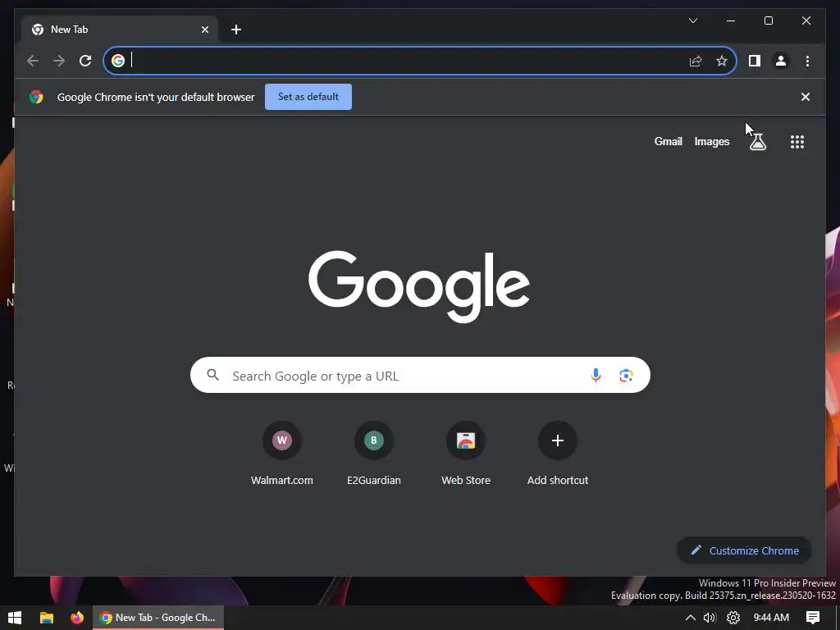Screen dimensions: 840x630
Task: Click the Google Chrome taskbar button
Action: (158, 618)
